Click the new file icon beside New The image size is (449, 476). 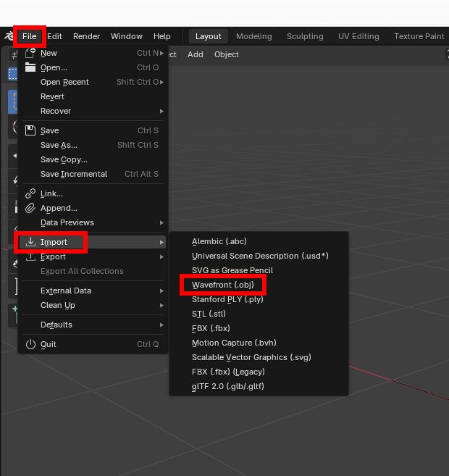[30, 53]
